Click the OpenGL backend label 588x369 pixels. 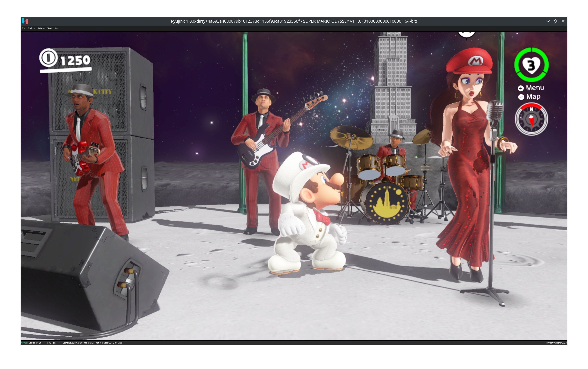[x=107, y=343]
